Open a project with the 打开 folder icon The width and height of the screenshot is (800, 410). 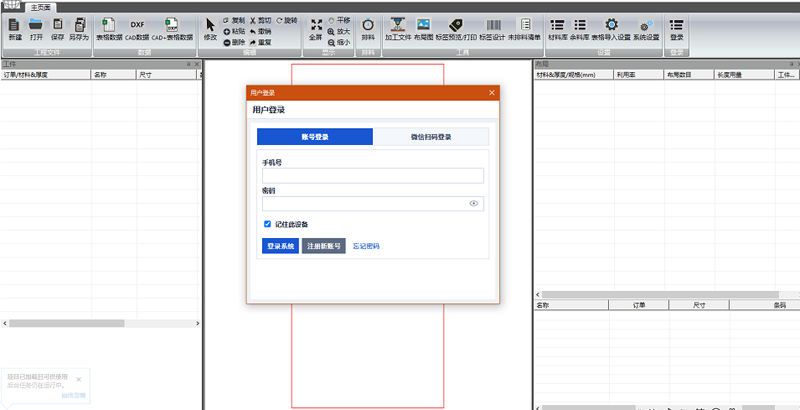[36, 30]
